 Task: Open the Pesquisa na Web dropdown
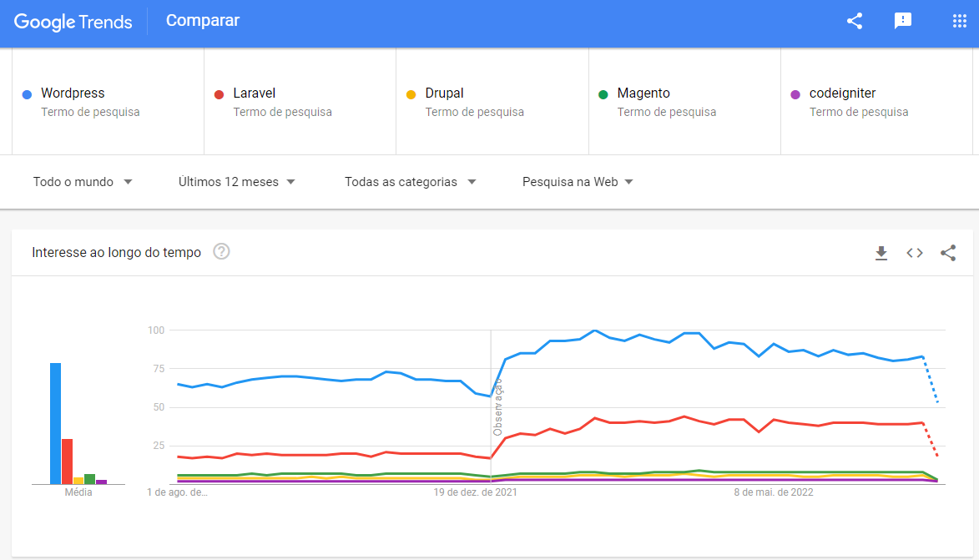[x=578, y=182]
